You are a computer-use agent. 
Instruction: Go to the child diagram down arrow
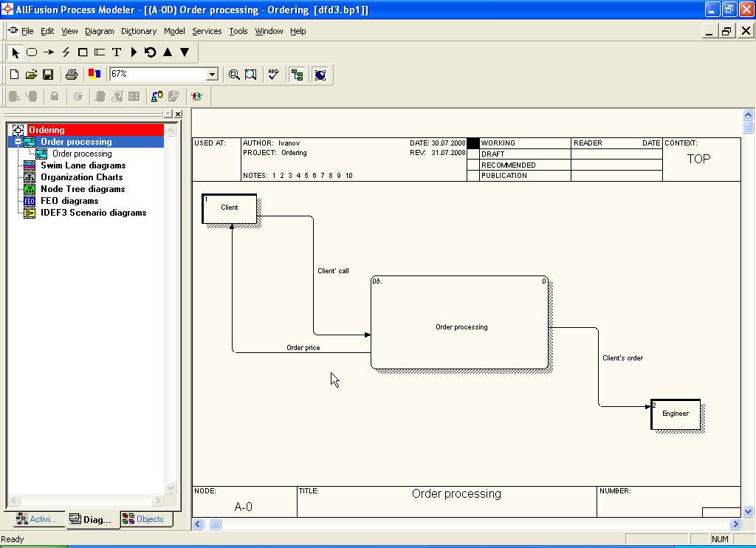pyautogui.click(x=185, y=52)
